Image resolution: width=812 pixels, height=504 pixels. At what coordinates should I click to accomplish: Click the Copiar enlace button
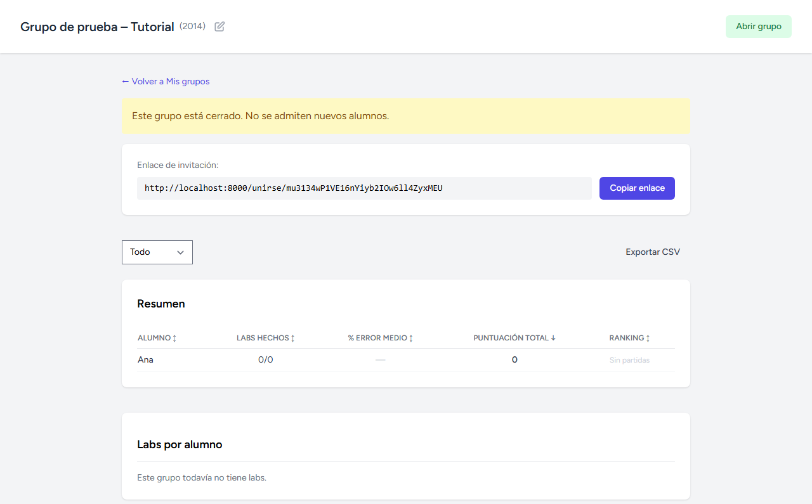pos(637,188)
